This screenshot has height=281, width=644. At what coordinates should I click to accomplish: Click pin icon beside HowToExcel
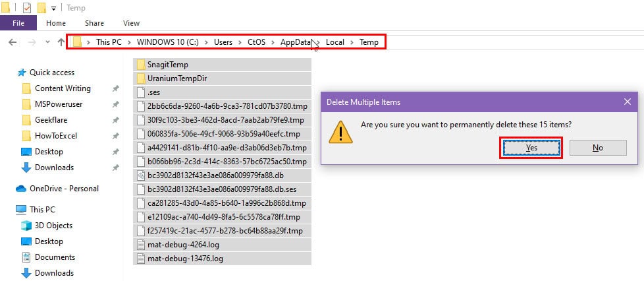click(116, 136)
